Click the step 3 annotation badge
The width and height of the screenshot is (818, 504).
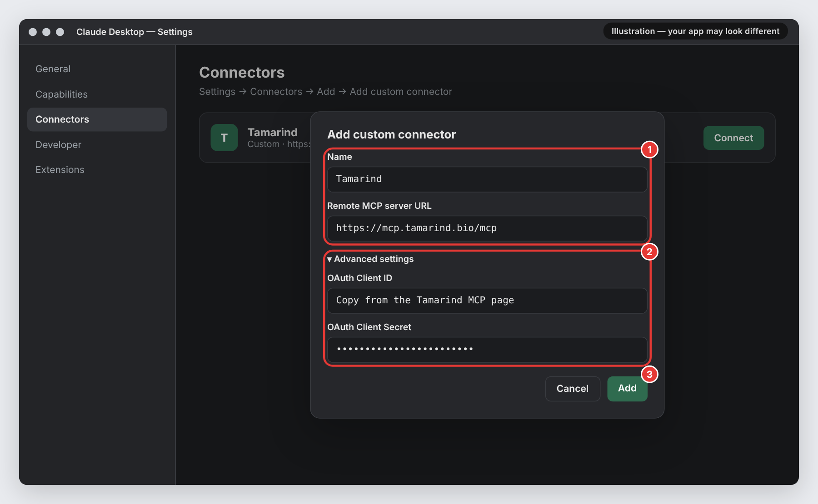(649, 375)
